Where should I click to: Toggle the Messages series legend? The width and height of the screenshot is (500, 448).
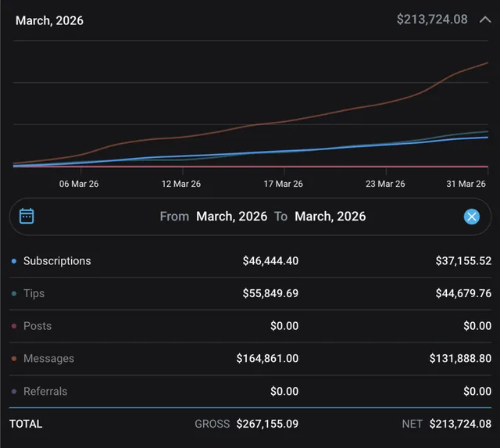[x=48, y=358]
